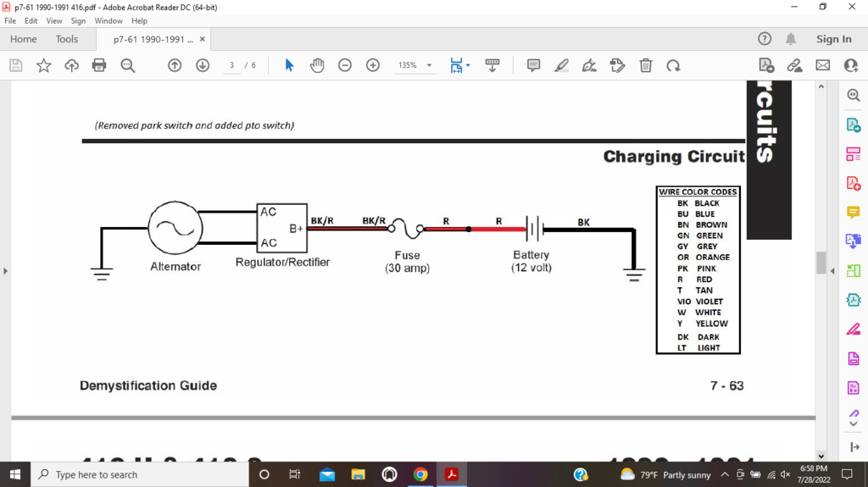The image size is (868, 487).
Task: Open the Edit menu
Action: tap(31, 20)
